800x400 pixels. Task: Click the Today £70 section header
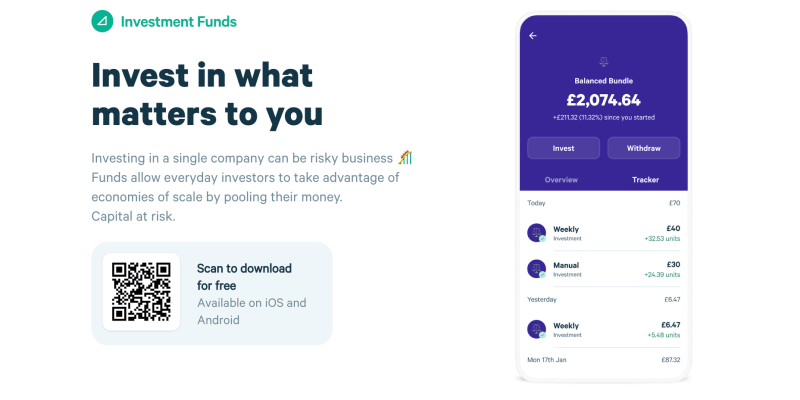point(604,203)
